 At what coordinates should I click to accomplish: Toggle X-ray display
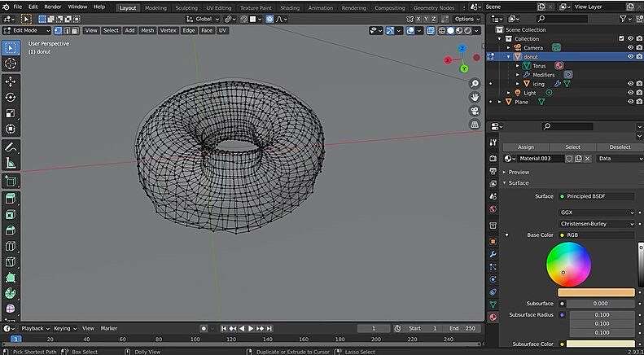[x=431, y=30]
